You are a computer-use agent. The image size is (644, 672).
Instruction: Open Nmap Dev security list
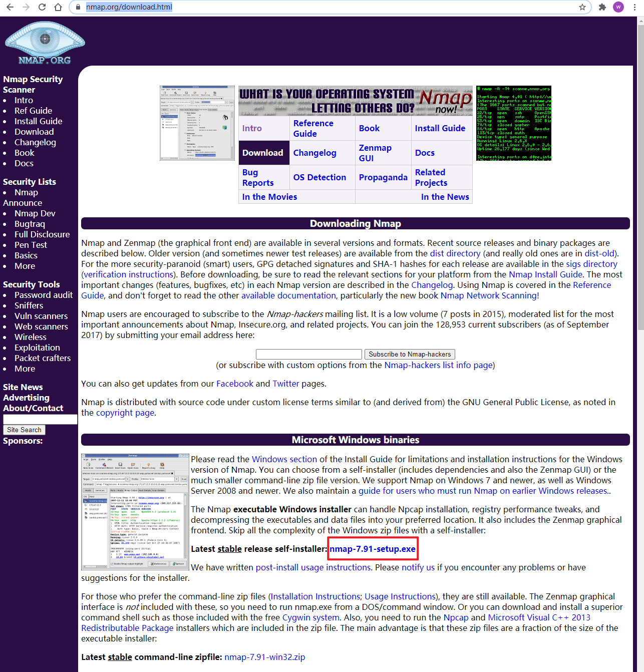[x=35, y=213]
